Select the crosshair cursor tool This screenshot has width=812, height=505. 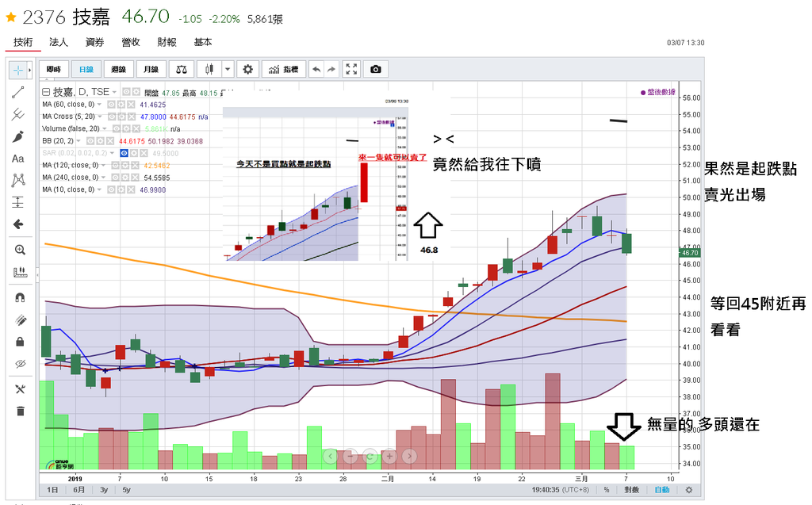pos(17,70)
